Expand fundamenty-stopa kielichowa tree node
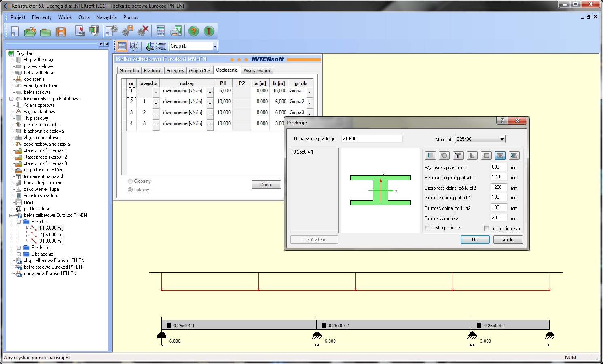603x364 pixels. click(x=11, y=99)
